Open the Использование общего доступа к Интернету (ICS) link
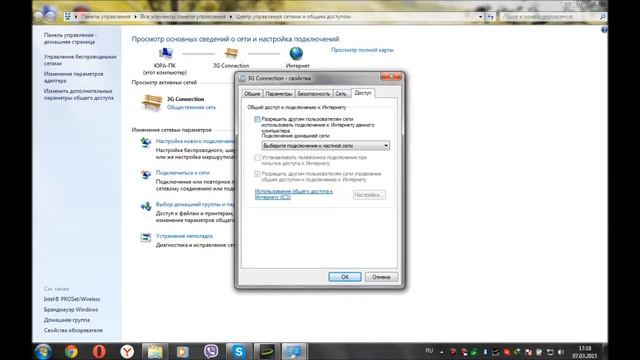Image resolution: width=640 pixels, height=360 pixels. pyautogui.click(x=293, y=194)
